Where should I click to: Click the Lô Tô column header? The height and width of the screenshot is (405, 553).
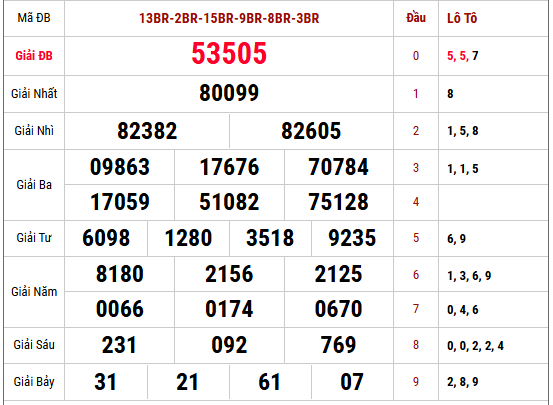[462, 18]
